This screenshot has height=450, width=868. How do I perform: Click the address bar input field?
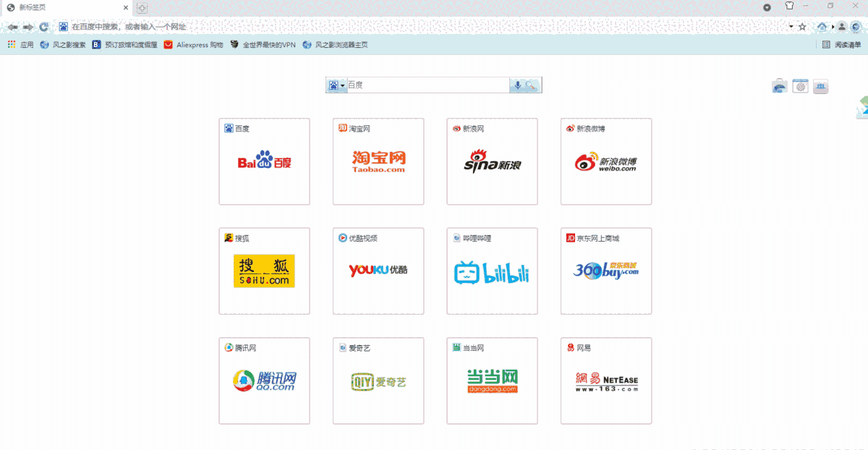(x=427, y=27)
